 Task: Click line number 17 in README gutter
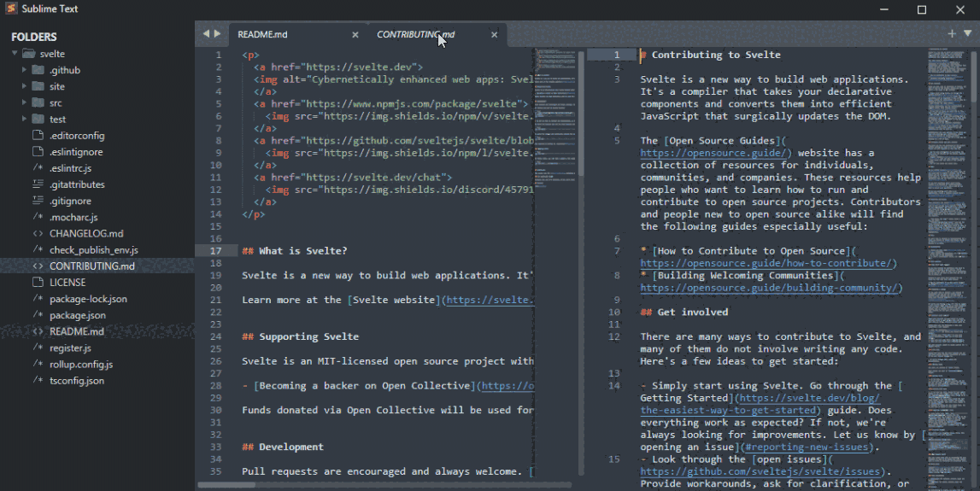(x=215, y=250)
